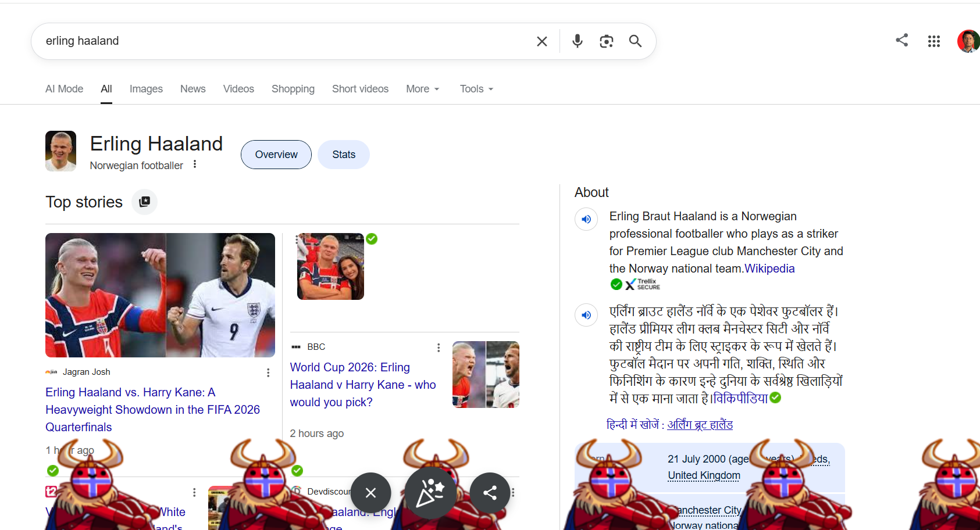Open the Google apps grid
The height and width of the screenshot is (530, 980).
tap(934, 41)
